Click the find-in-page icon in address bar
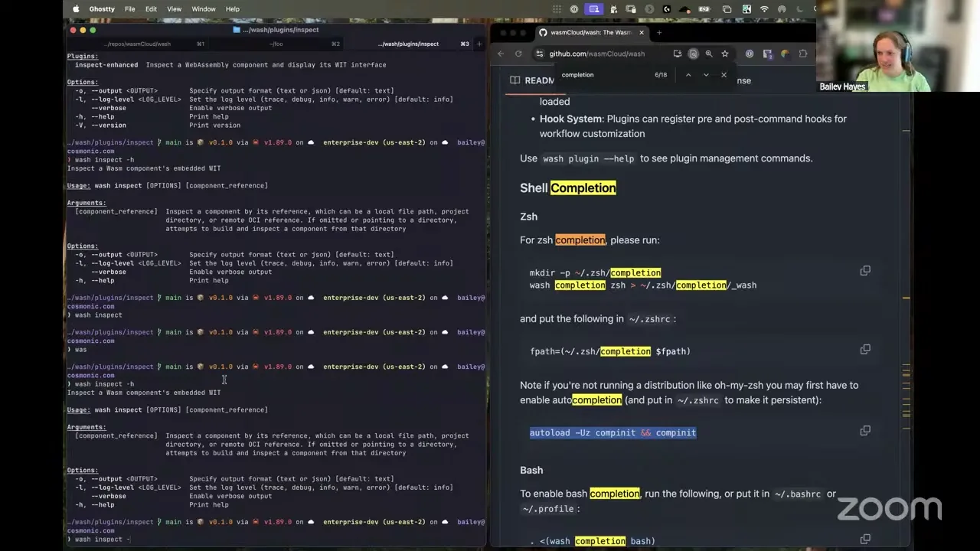The height and width of the screenshot is (551, 980). coord(693,54)
